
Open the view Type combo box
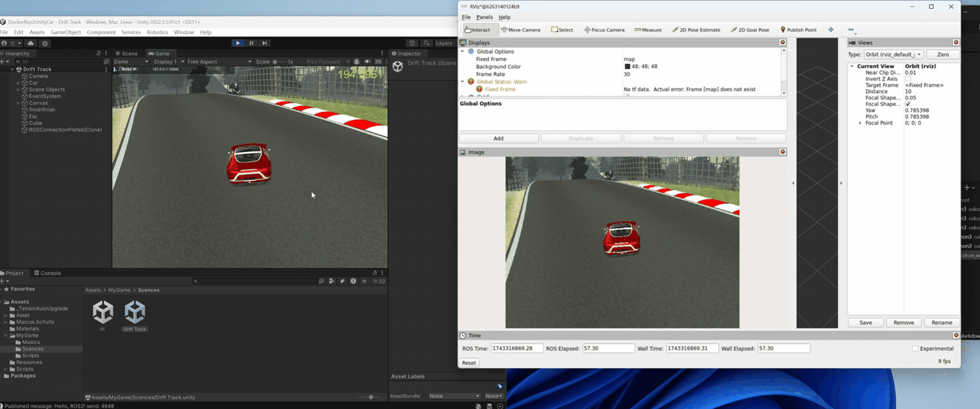(x=893, y=54)
